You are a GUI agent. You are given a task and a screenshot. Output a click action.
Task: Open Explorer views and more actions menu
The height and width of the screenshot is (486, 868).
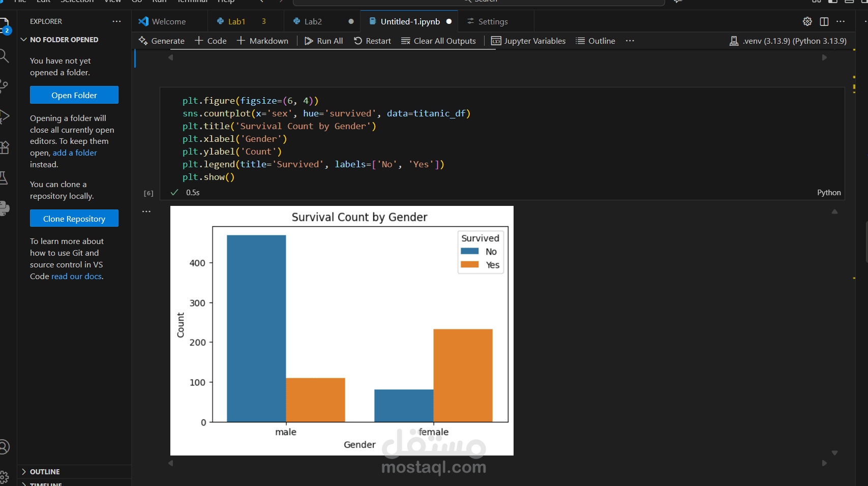click(116, 21)
